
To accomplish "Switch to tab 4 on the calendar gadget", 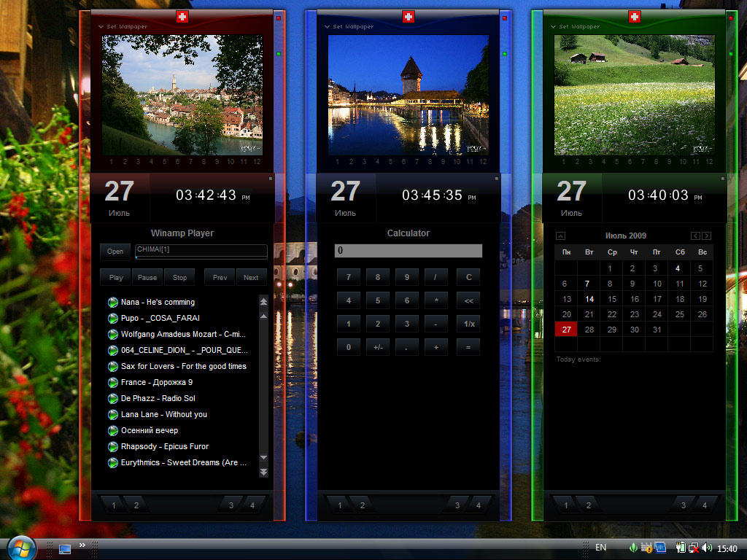I will [705, 505].
